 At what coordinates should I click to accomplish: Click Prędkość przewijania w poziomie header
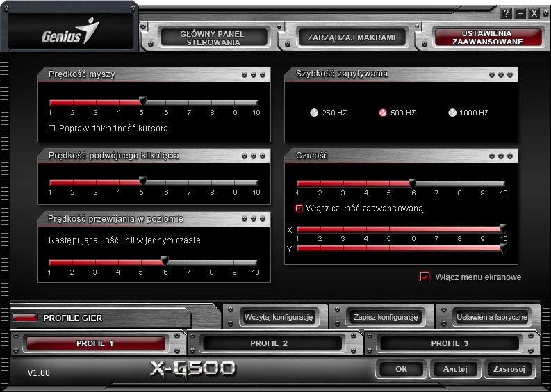(x=154, y=219)
